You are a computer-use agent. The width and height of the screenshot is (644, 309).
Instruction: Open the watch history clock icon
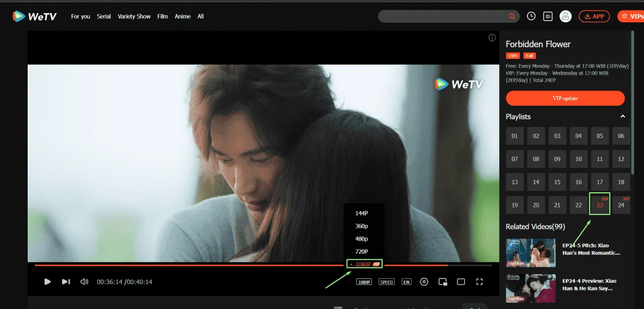(x=531, y=16)
